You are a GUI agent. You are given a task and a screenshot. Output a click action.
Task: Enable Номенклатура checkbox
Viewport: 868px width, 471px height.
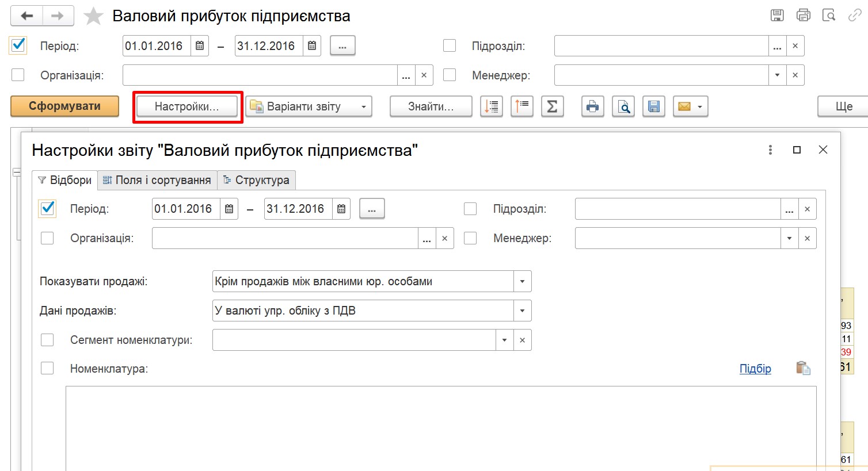[47, 368]
